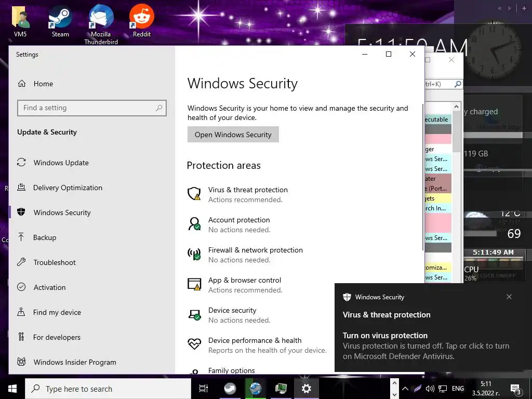
Task: Open the Action Center notifications icon
Action: click(x=516, y=389)
